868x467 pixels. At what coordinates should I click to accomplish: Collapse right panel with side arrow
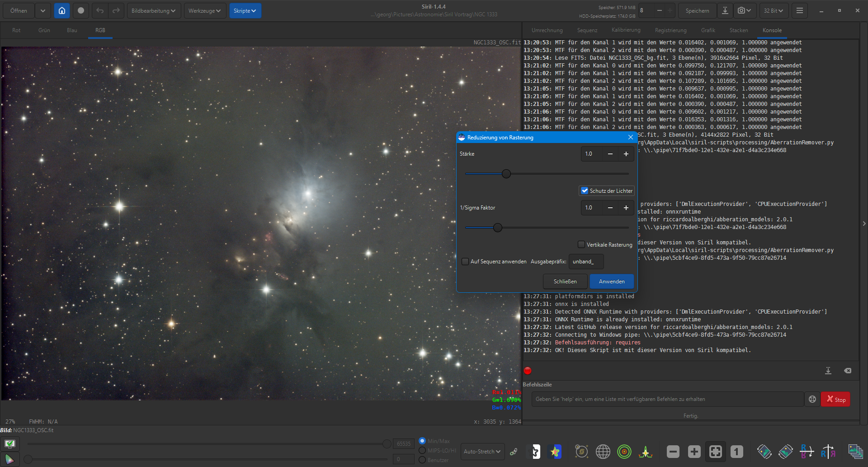[x=864, y=224]
